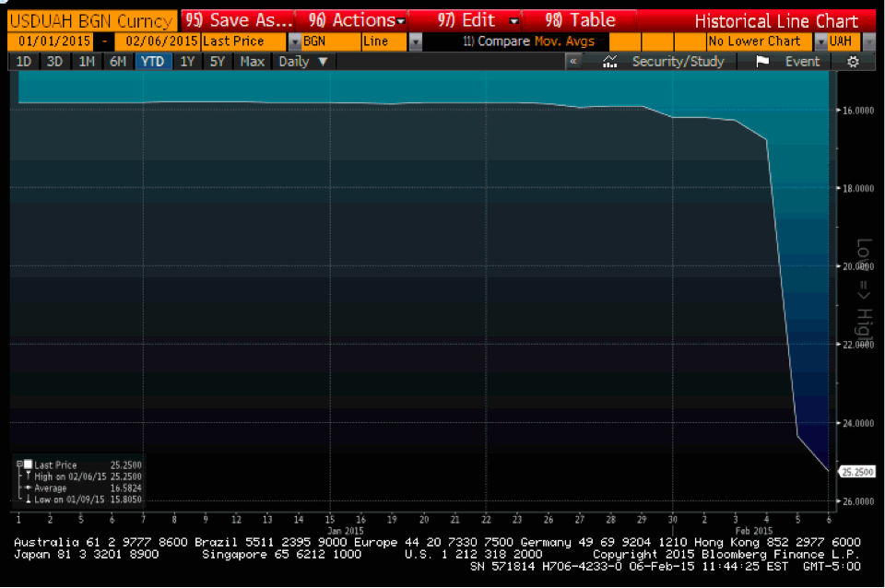Click the Feb 2015 x-axis label
The image size is (885, 588).
pyautogui.click(x=753, y=531)
